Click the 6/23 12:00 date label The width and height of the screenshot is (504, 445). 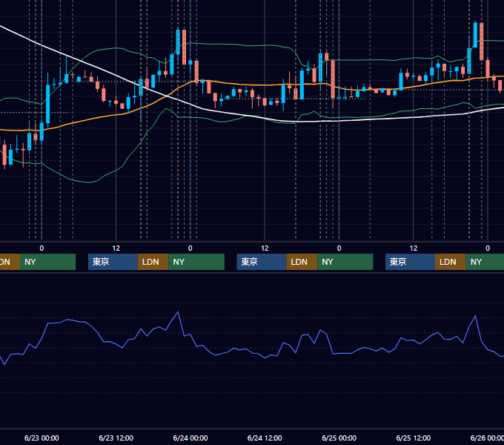[x=116, y=438]
